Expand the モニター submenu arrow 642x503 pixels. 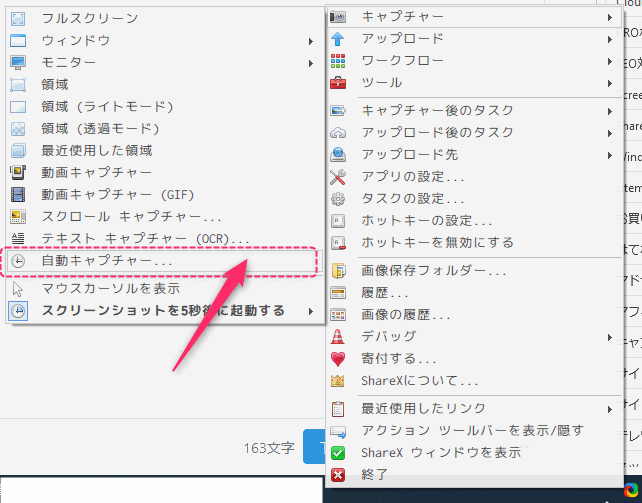click(311, 63)
